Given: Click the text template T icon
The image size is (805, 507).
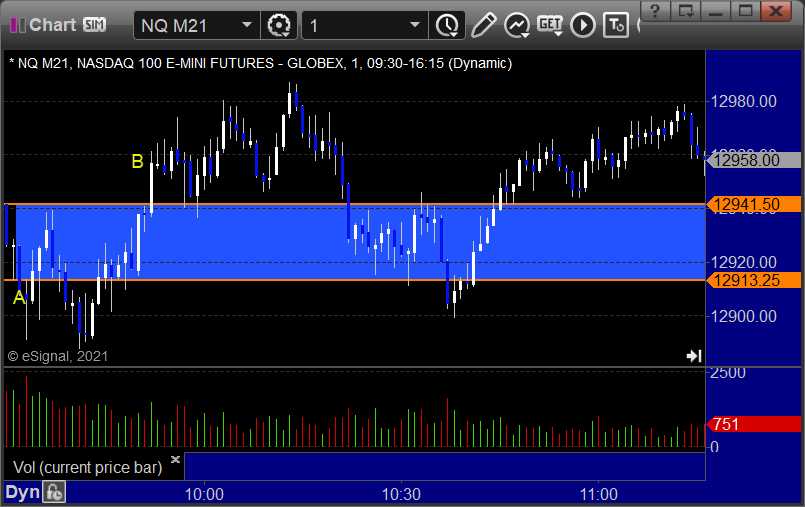Looking at the screenshot, I should [x=616, y=25].
